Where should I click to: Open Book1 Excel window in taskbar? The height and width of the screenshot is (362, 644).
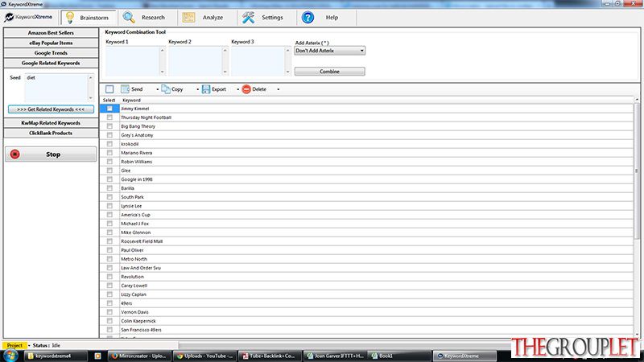399,356
